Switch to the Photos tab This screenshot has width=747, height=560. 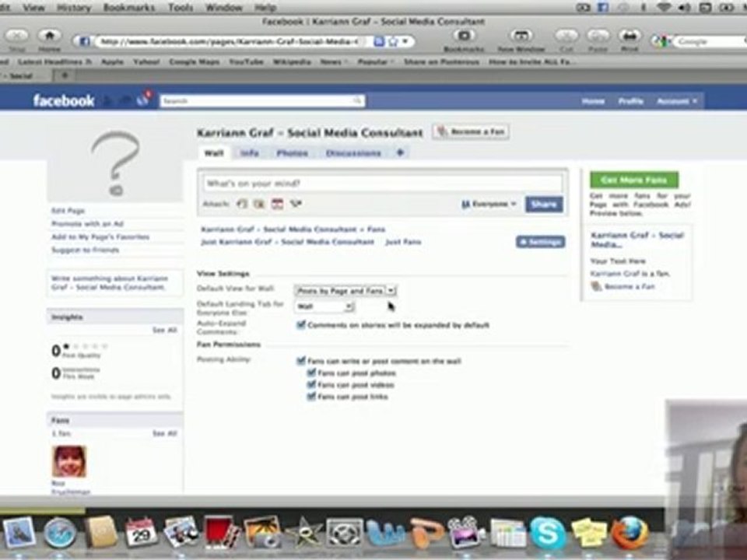(292, 153)
